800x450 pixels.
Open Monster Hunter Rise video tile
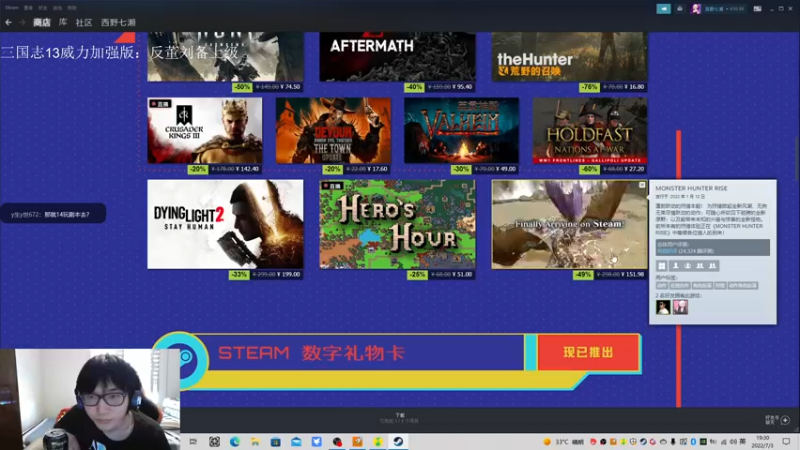tap(569, 224)
